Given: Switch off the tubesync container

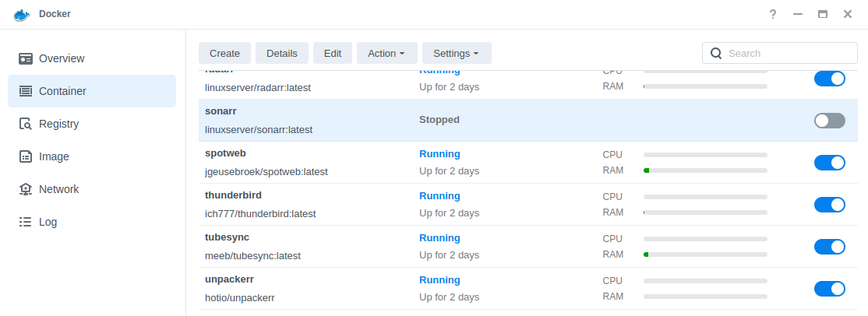Looking at the screenshot, I should [829, 247].
